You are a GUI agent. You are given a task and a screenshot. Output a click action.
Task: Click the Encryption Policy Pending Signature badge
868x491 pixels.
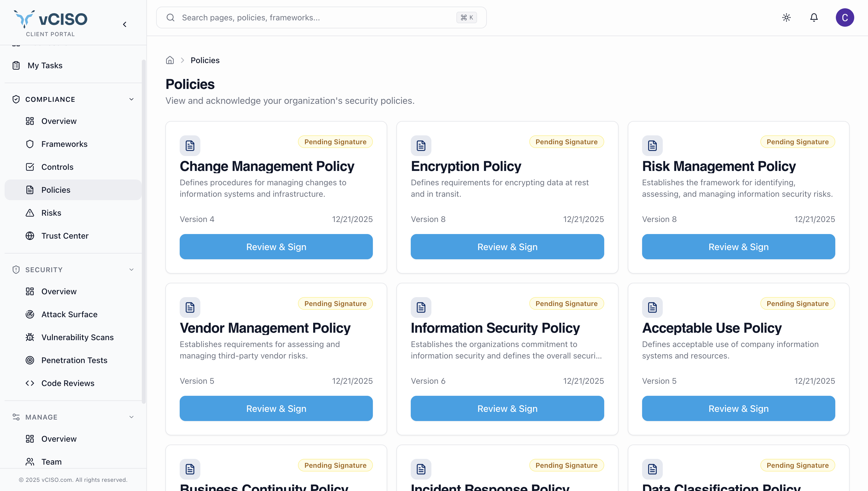pos(566,142)
